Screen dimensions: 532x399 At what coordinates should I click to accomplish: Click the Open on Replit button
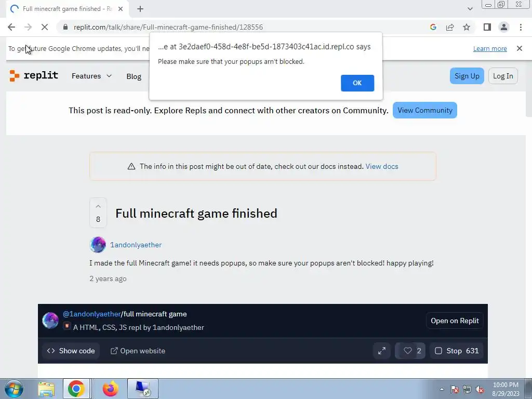pos(455,321)
